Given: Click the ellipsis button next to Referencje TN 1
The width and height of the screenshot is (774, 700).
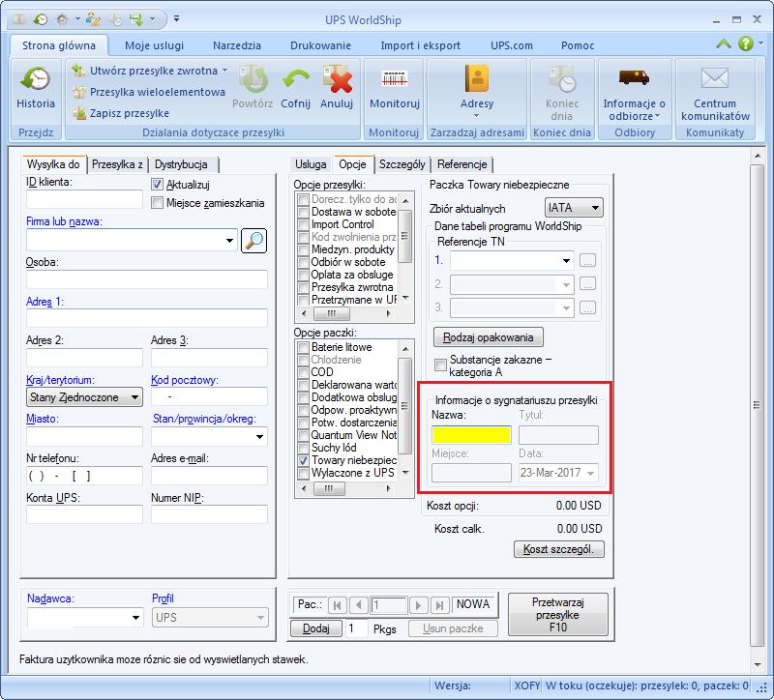Looking at the screenshot, I should (x=587, y=260).
